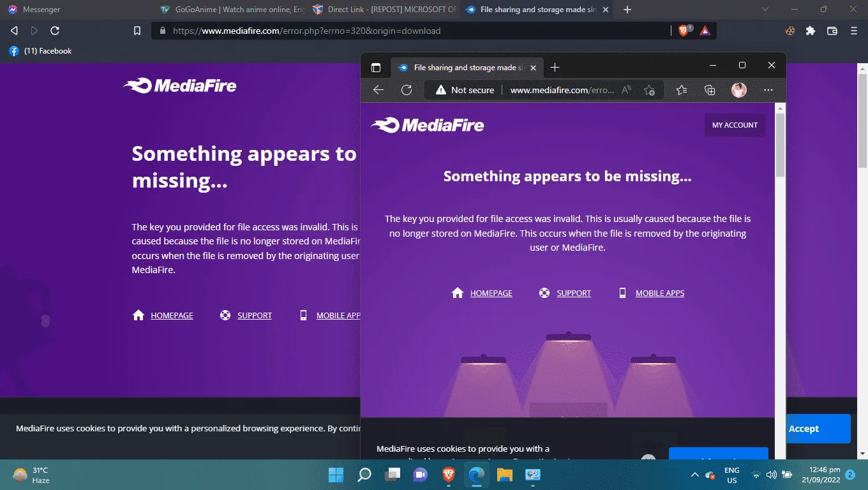868x490 pixels.
Task: Click the Edge address bar URL field
Action: [562, 90]
